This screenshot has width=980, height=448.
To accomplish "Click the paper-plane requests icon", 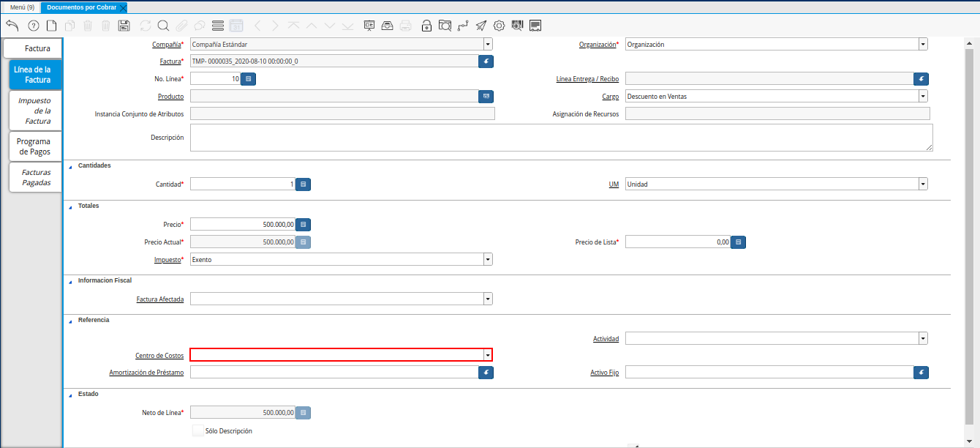I will click(x=481, y=26).
